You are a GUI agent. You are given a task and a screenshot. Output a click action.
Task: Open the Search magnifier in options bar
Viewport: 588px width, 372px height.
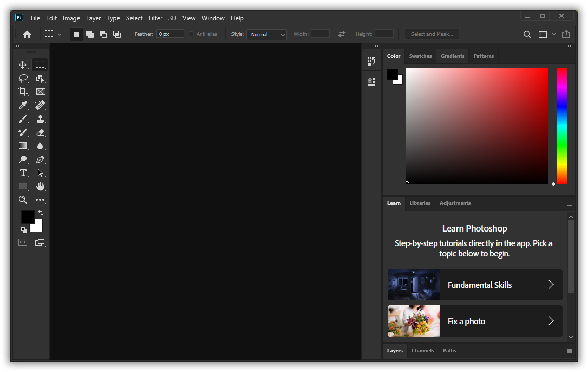(x=527, y=34)
